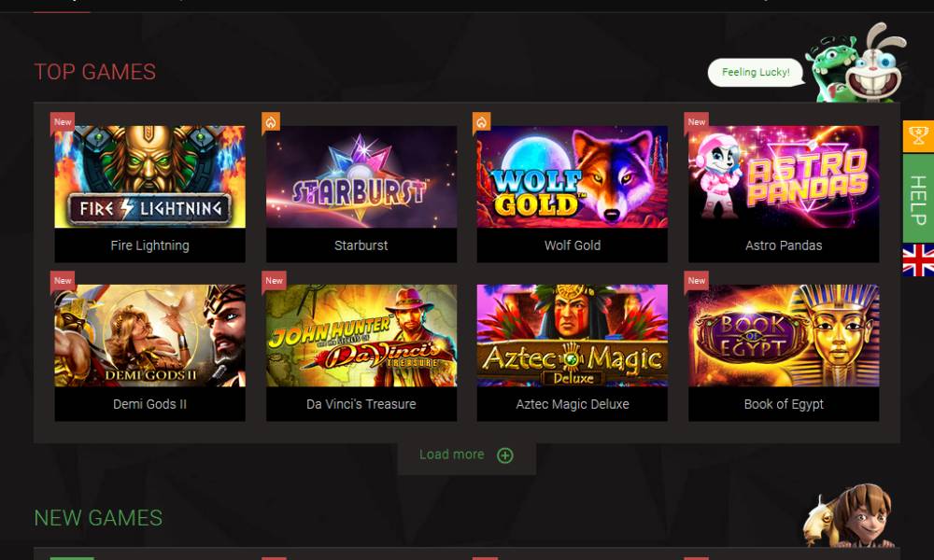Viewport: 934px width, 560px height.
Task: Select the UK flag language icon
Action: 918,260
